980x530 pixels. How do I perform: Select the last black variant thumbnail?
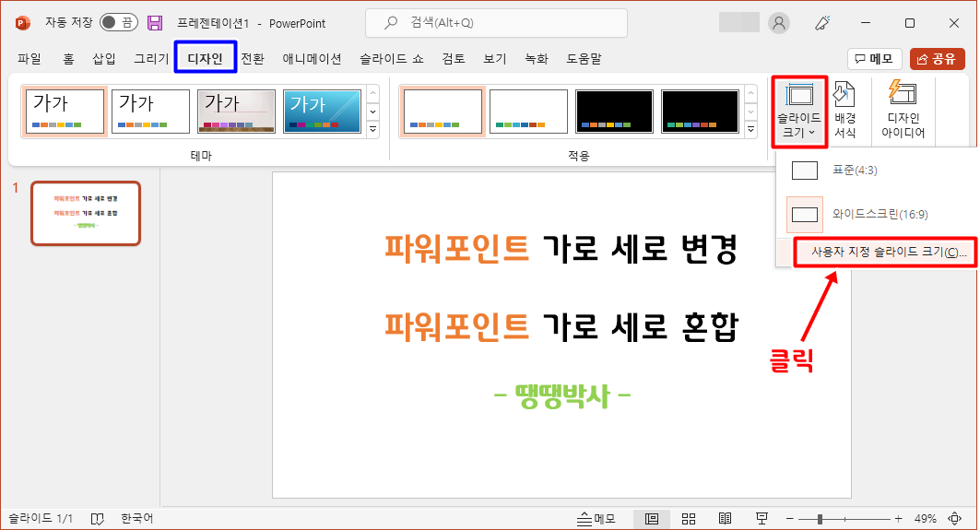(700, 112)
